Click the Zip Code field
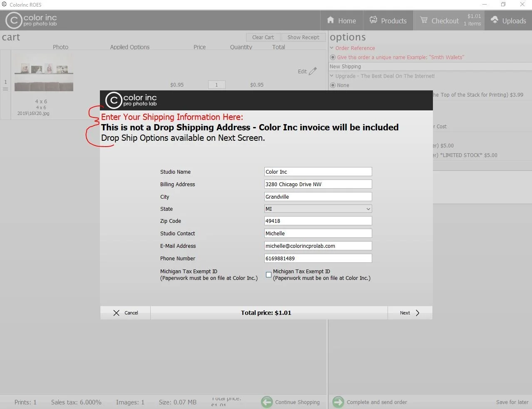Image resolution: width=532 pixels, height=409 pixels. click(x=318, y=221)
